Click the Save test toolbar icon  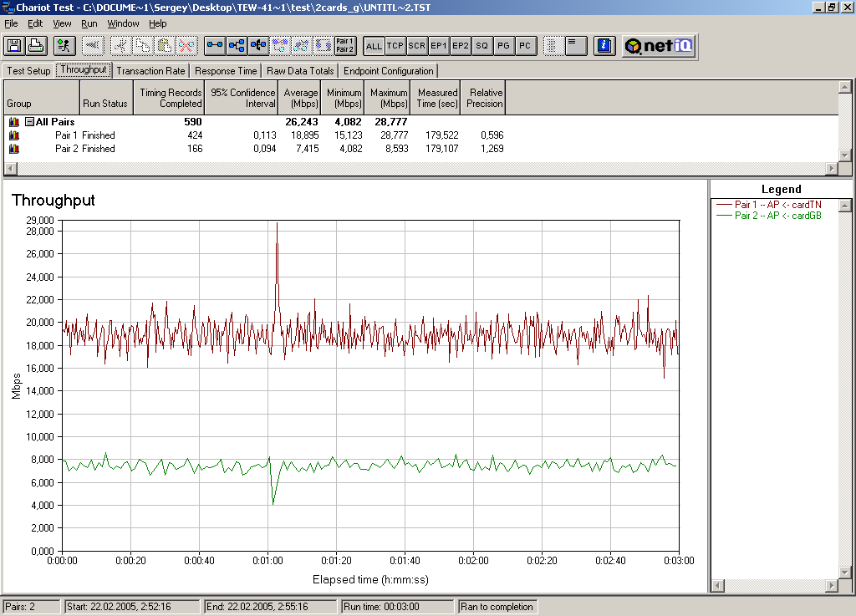(x=14, y=46)
